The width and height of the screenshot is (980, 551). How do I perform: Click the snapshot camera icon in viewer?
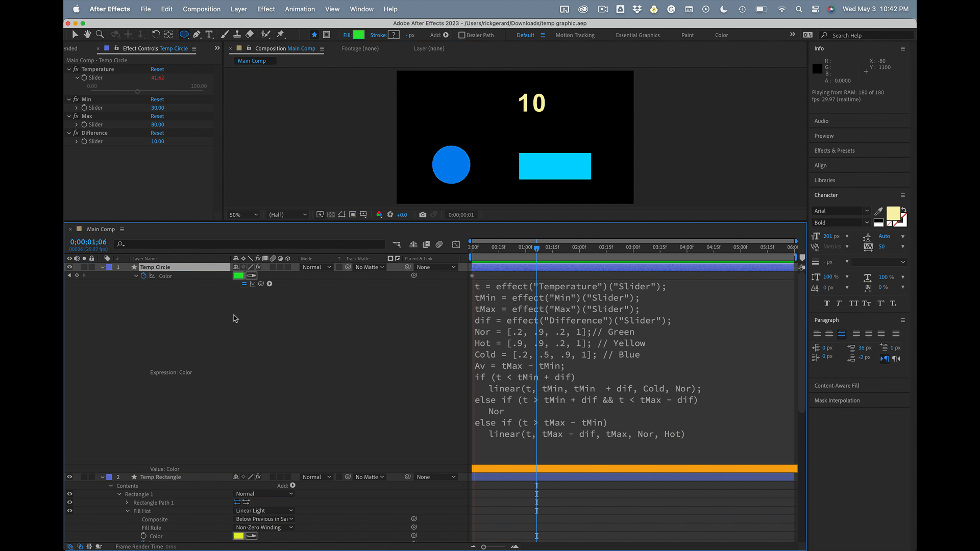pyautogui.click(x=423, y=215)
